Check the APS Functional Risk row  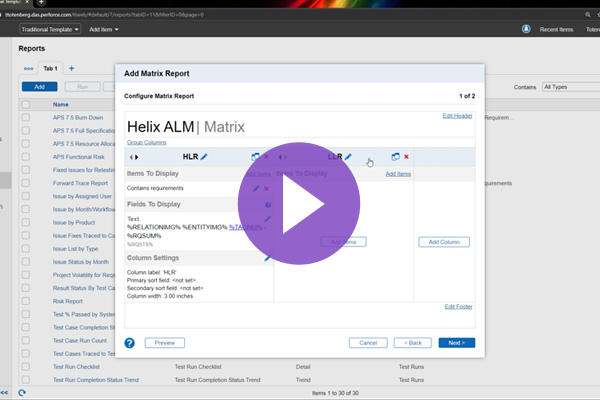[26, 157]
